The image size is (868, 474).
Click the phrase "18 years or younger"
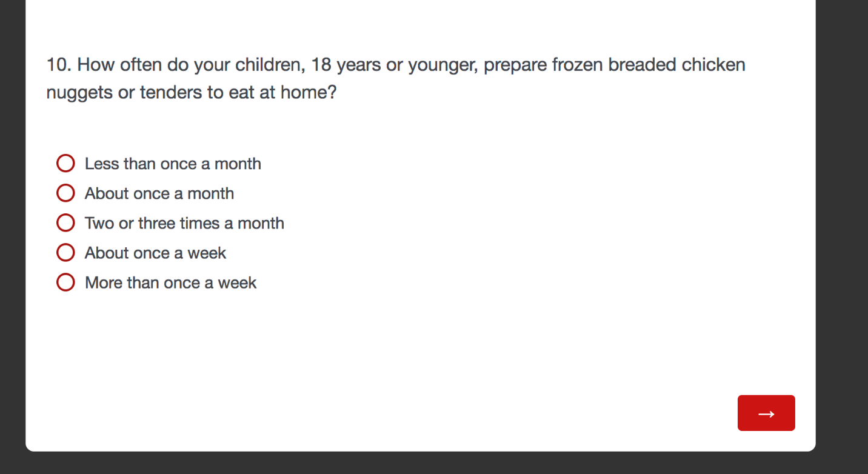tap(395, 65)
